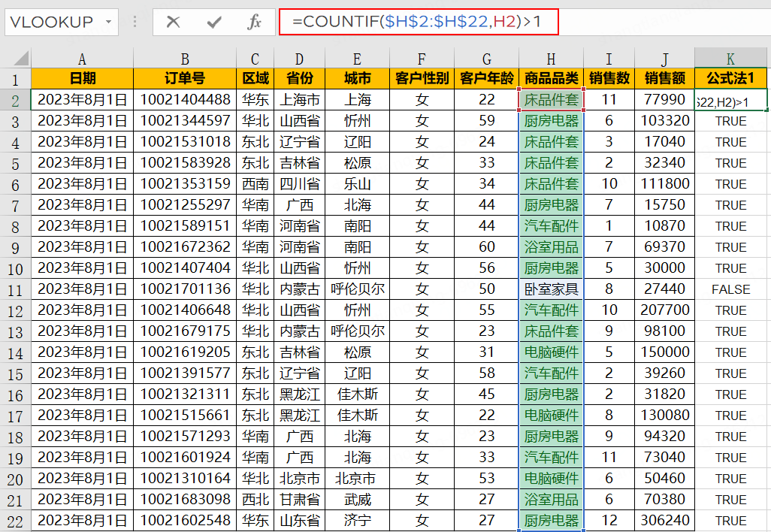
Task: Select column K header
Action: pos(730,59)
